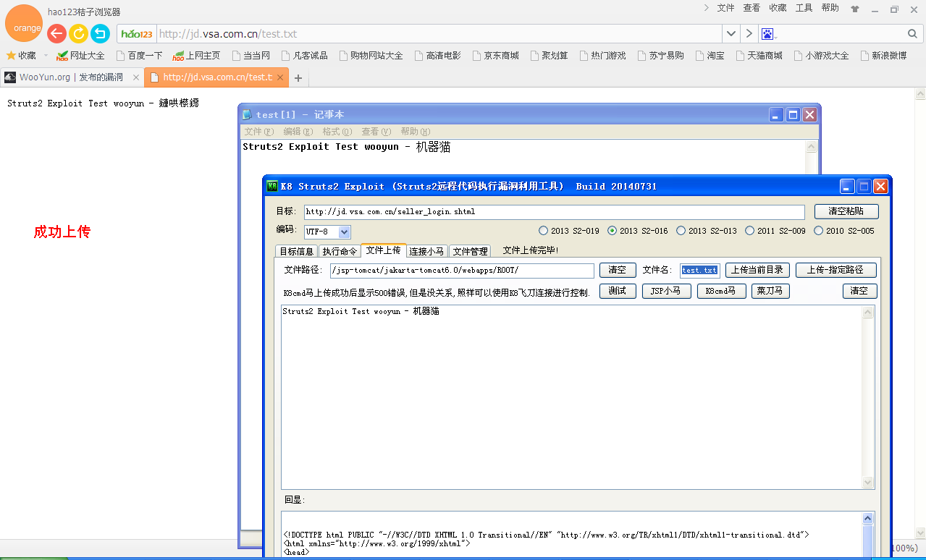Viewport: 926px width, 560px height.
Task: Click 清空 button beside file path
Action: [x=618, y=270]
